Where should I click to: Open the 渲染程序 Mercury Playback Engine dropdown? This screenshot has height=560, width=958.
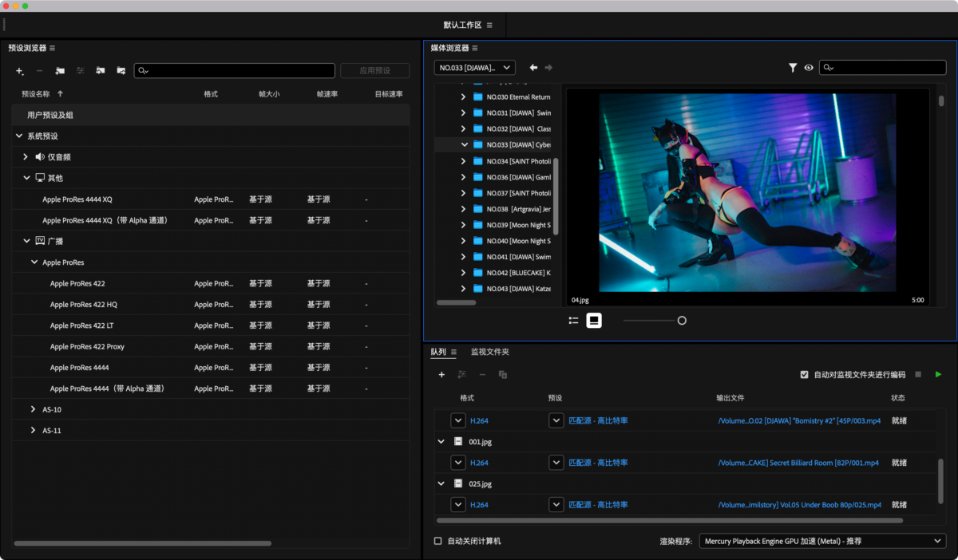click(821, 541)
